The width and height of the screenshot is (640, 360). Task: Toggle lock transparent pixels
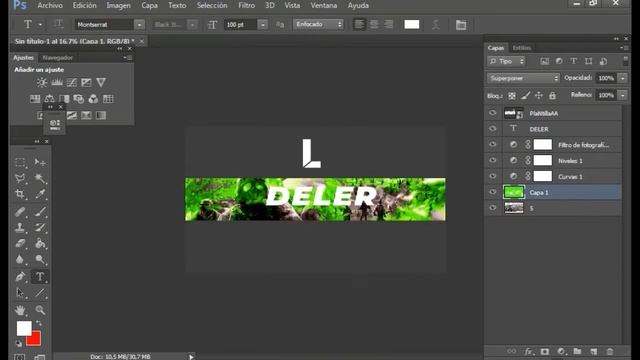pos(512,96)
